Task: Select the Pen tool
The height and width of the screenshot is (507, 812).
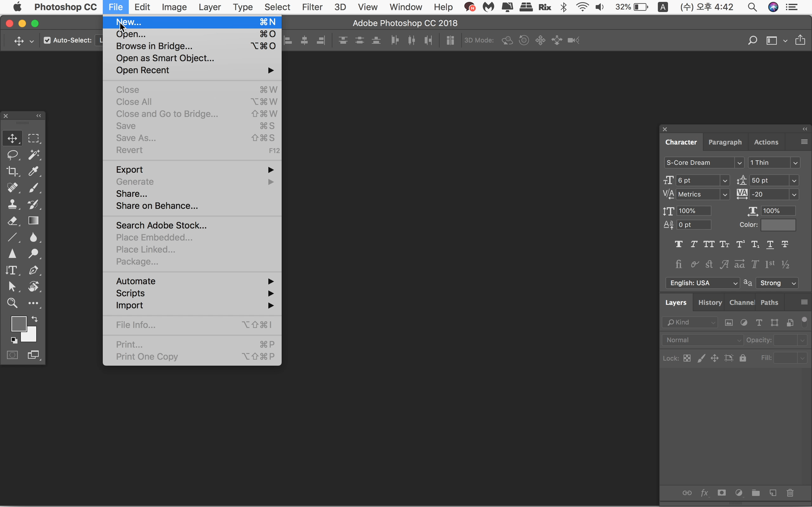Action: pos(34,270)
